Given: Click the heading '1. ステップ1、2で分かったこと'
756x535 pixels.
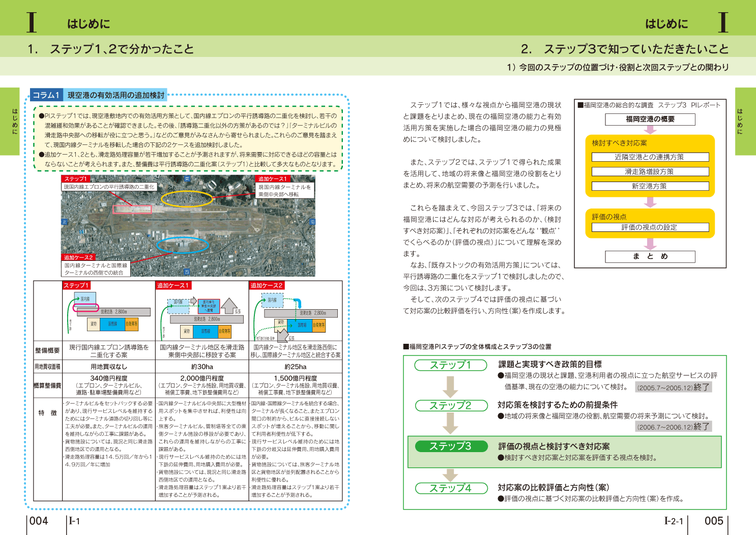Looking at the screenshot, I should point(111,49).
